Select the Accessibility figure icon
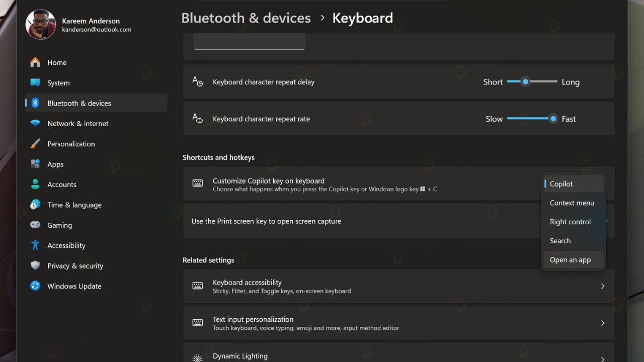644x362 pixels. pos(35,245)
